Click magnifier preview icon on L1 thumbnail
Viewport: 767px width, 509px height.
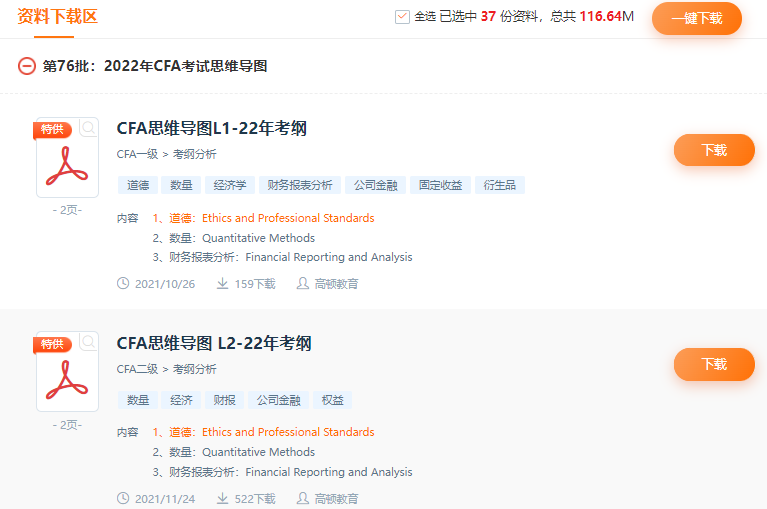(x=89, y=127)
